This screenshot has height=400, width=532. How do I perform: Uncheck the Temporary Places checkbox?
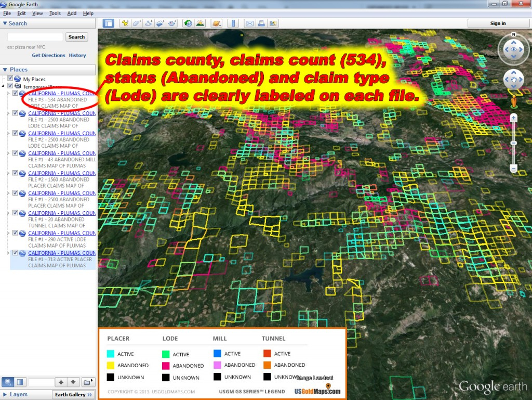tap(10, 86)
